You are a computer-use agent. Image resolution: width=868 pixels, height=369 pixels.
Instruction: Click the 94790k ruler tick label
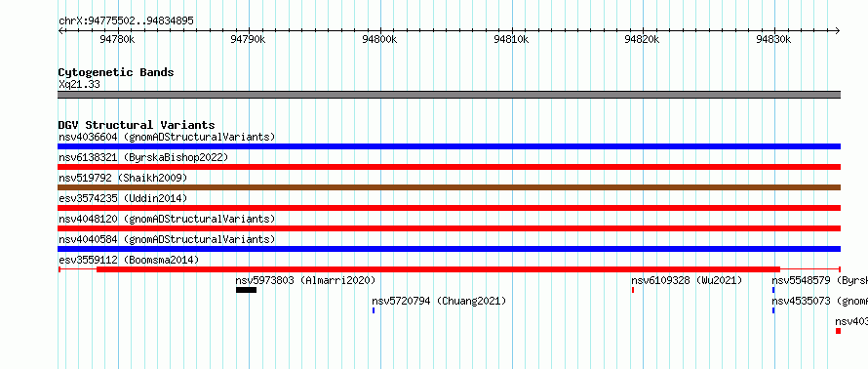click(x=249, y=39)
